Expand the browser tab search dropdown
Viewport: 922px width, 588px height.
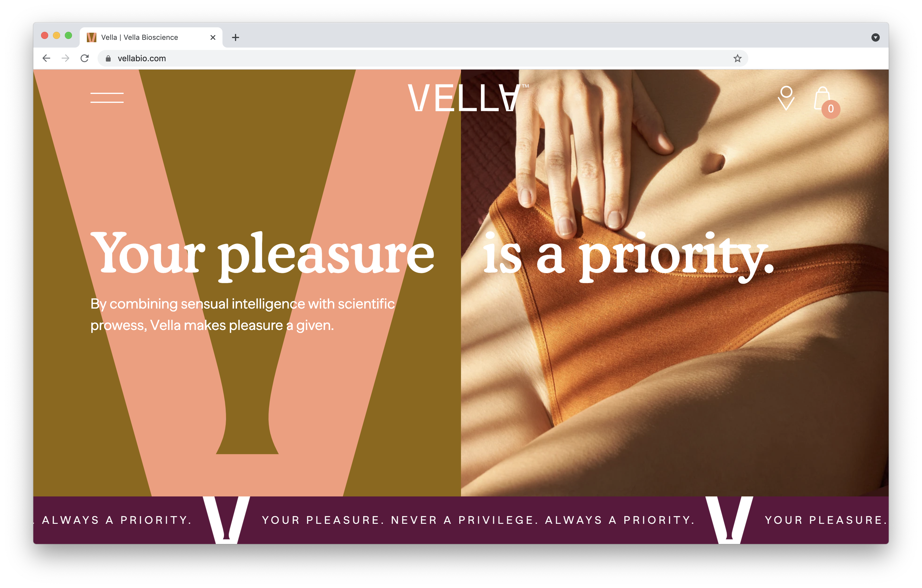pyautogui.click(x=875, y=37)
